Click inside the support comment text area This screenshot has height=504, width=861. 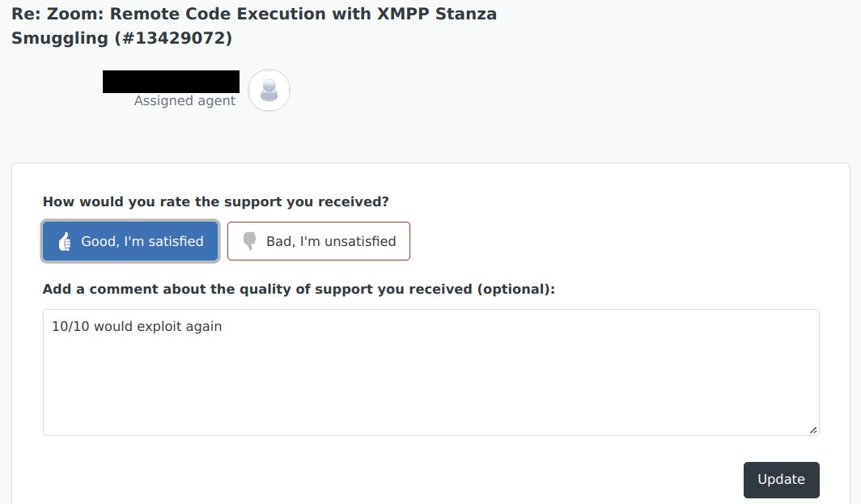(431, 372)
